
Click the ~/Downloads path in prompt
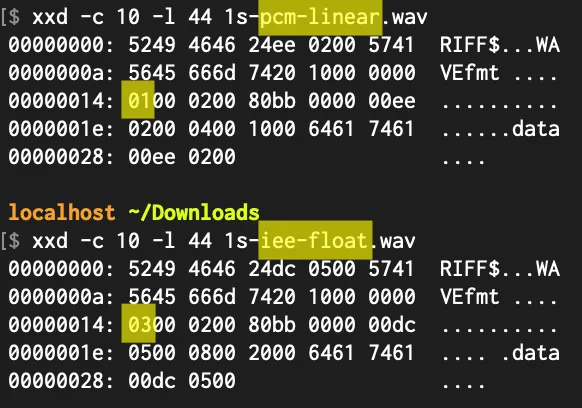(x=194, y=213)
